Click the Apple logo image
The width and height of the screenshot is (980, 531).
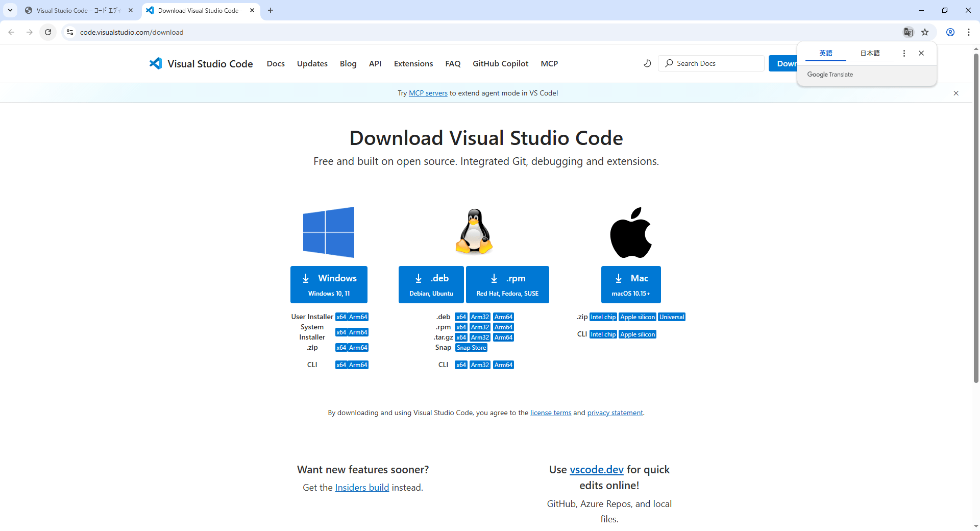[631, 232]
